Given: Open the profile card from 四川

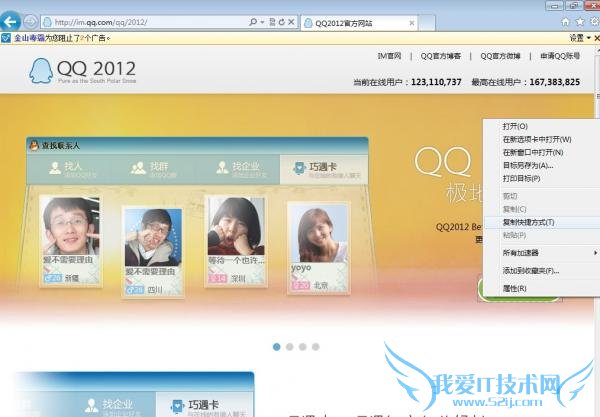Looking at the screenshot, I should 153,252.
